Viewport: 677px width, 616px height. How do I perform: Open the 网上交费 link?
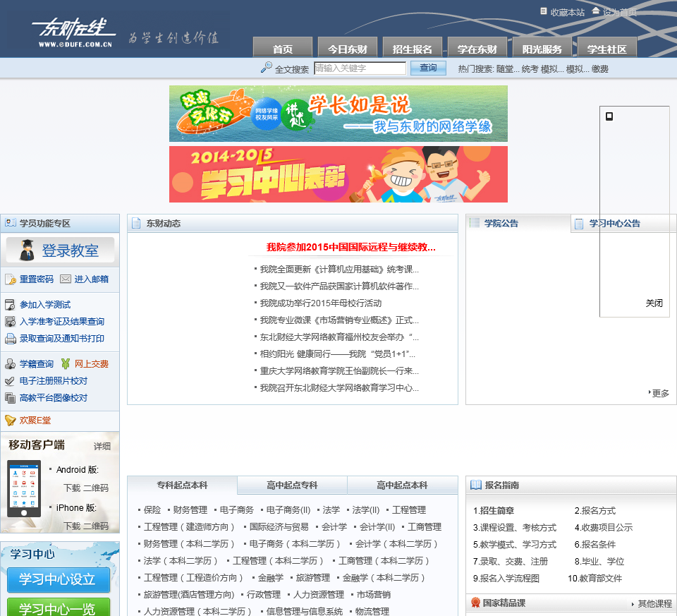(x=91, y=363)
